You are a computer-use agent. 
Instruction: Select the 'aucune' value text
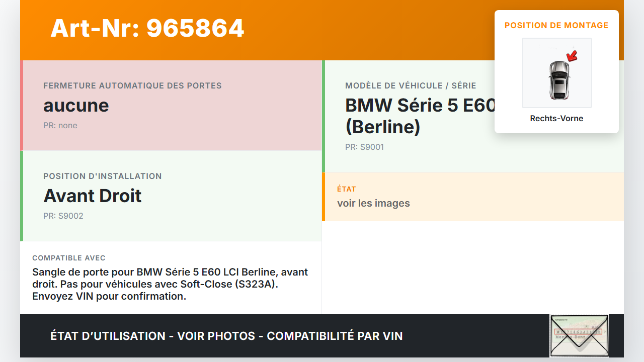coord(76,106)
